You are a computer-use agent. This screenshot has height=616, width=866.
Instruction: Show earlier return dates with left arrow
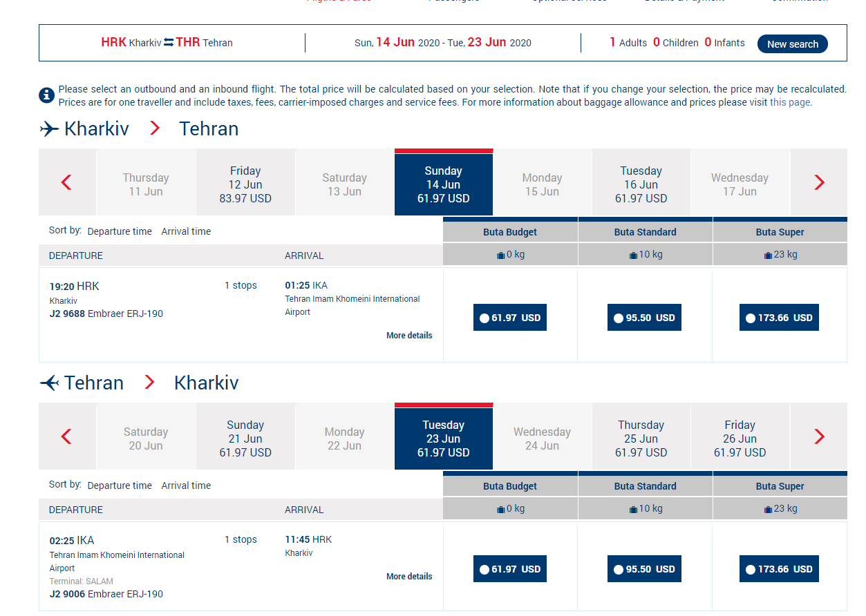coord(66,437)
